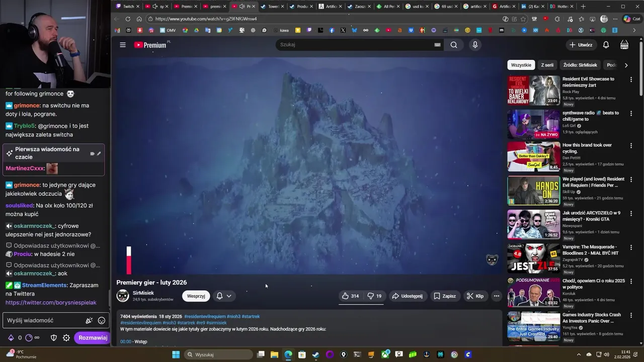
Task: Select the Wszystkie filter chip
Action: pos(521,65)
